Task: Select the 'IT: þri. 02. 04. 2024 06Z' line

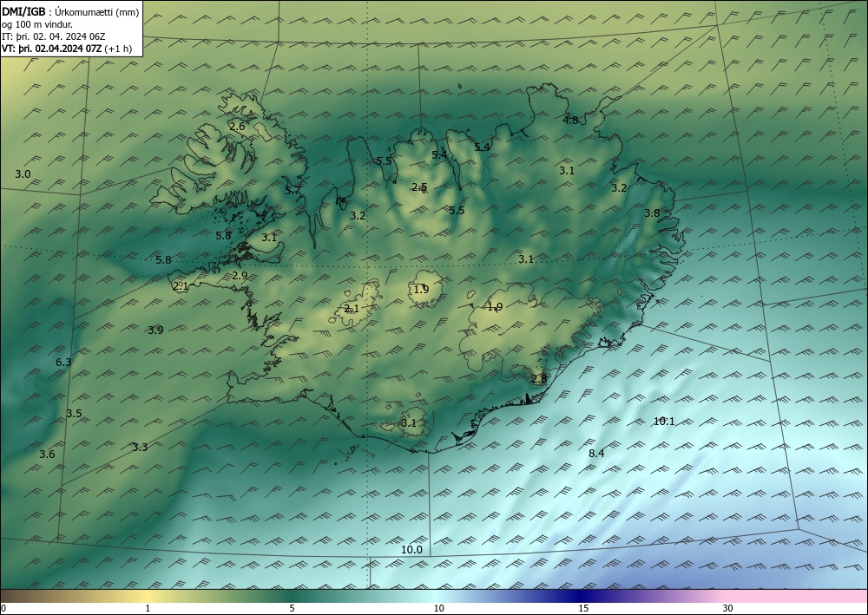Action: [54, 36]
